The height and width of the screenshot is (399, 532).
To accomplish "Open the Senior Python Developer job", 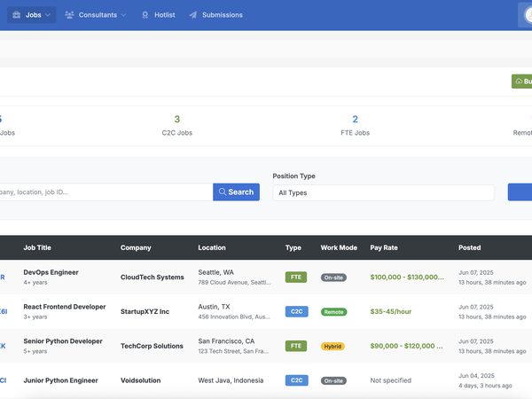I will pyautogui.click(x=63, y=341).
